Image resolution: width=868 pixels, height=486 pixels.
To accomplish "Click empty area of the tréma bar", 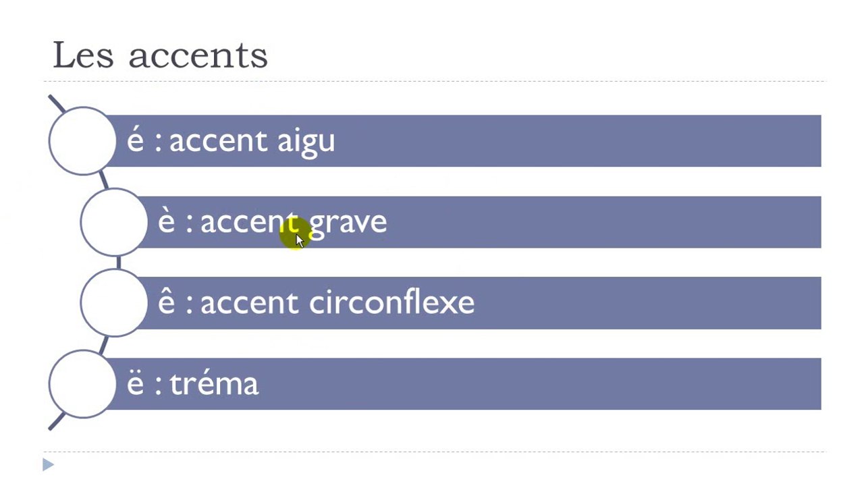I will click(x=540, y=384).
